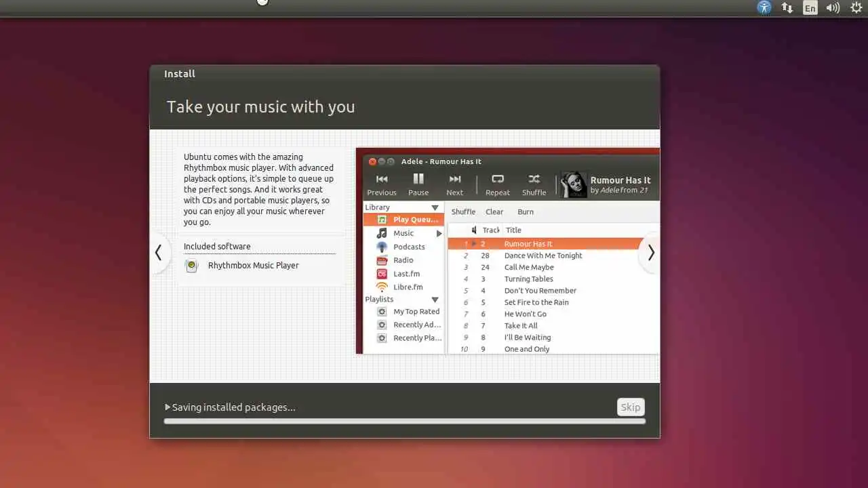Click the Rhythmbox Previous track button
868x488 pixels.
[x=382, y=184]
